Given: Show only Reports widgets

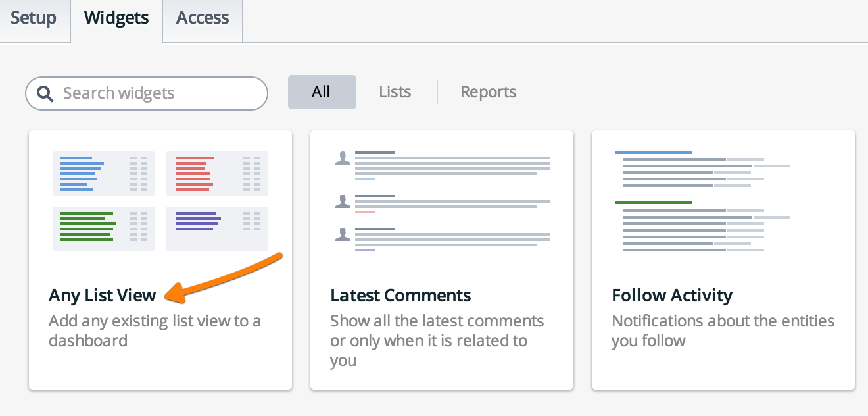Looking at the screenshot, I should 488,92.
